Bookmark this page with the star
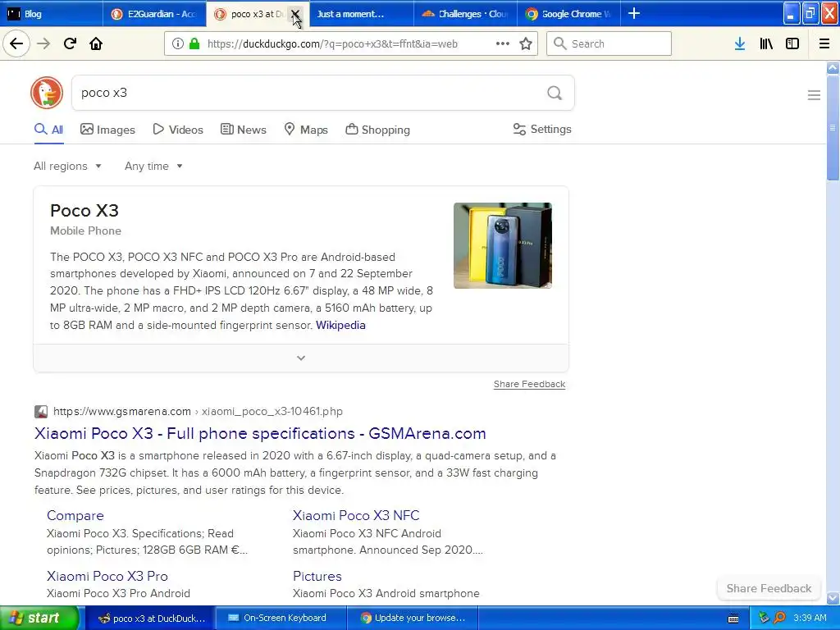The height and width of the screenshot is (630, 840). (526, 44)
